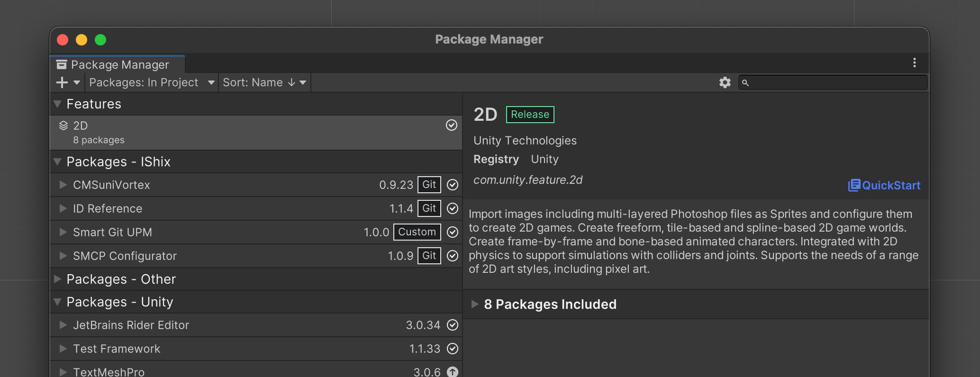Open the package manager settings gear
Screen dimensions: 980x377
point(725,82)
